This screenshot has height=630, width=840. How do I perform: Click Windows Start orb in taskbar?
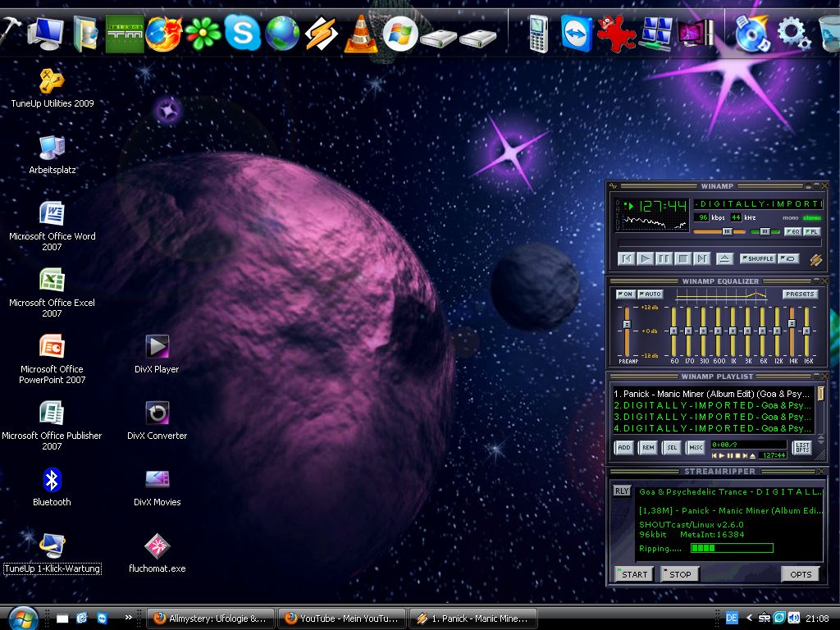[22, 619]
